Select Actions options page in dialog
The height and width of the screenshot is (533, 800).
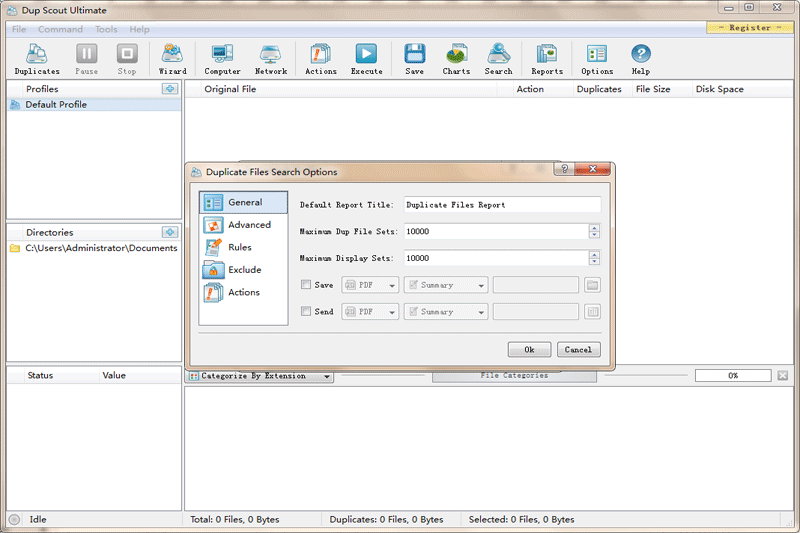[x=243, y=292]
